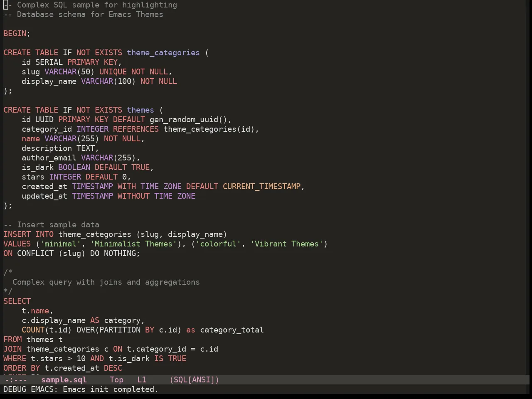Click 'display_name' column definition in CREATE TABLE
The height and width of the screenshot is (399, 532).
tap(49, 81)
